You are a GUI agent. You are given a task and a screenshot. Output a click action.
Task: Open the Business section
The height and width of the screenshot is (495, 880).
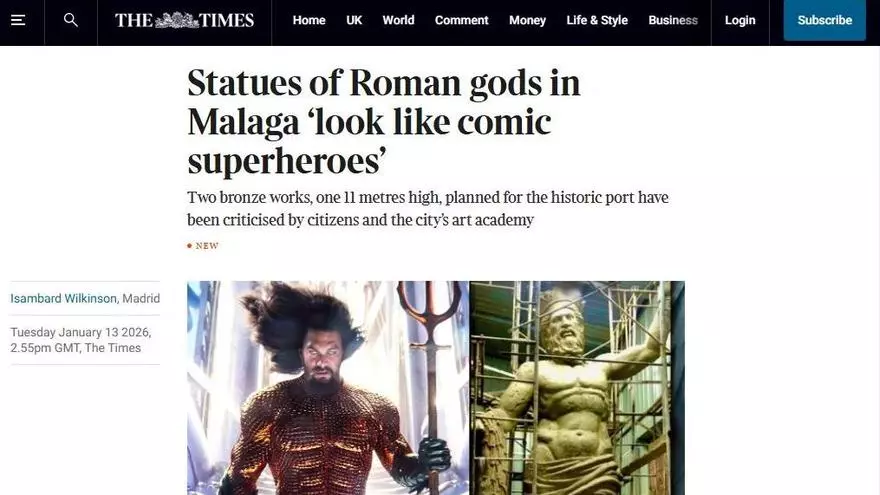click(673, 20)
